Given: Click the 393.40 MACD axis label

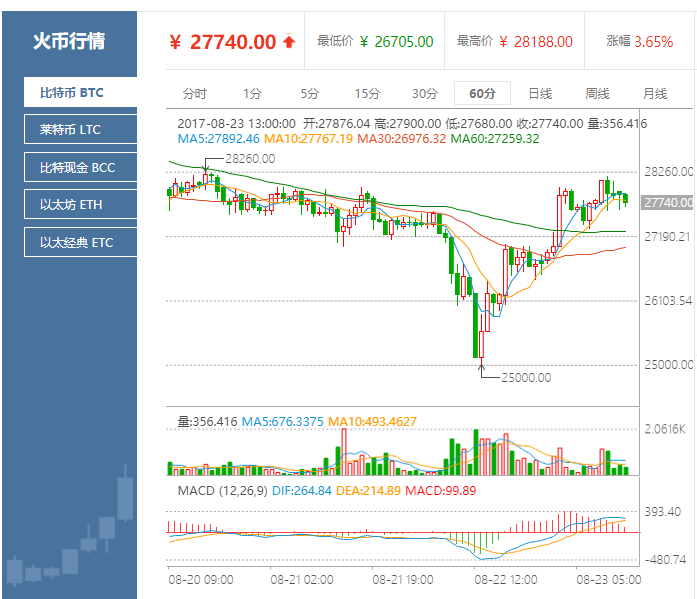Looking at the screenshot, I should pos(663,512).
